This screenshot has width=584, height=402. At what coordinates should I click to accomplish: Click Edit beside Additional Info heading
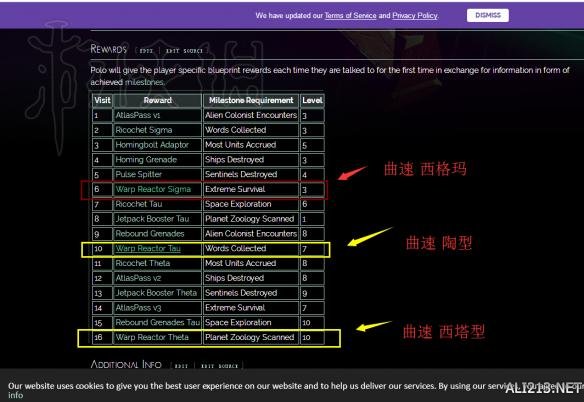click(x=181, y=366)
